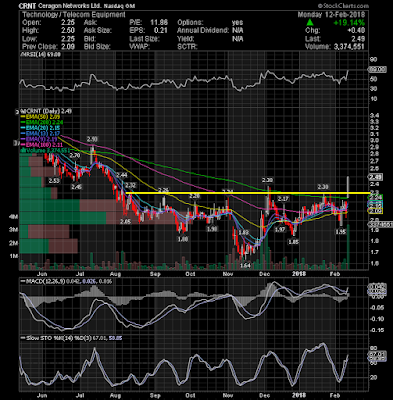
Task: Click the High value 2.50
Action: pyautogui.click(x=68, y=30)
